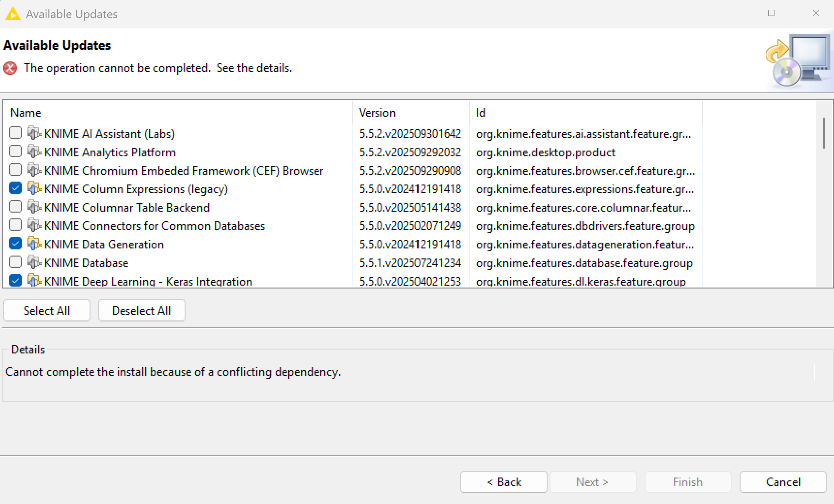Image resolution: width=834 pixels, height=504 pixels.
Task: Click the updates list vertical scrollbar
Action: pos(824,134)
